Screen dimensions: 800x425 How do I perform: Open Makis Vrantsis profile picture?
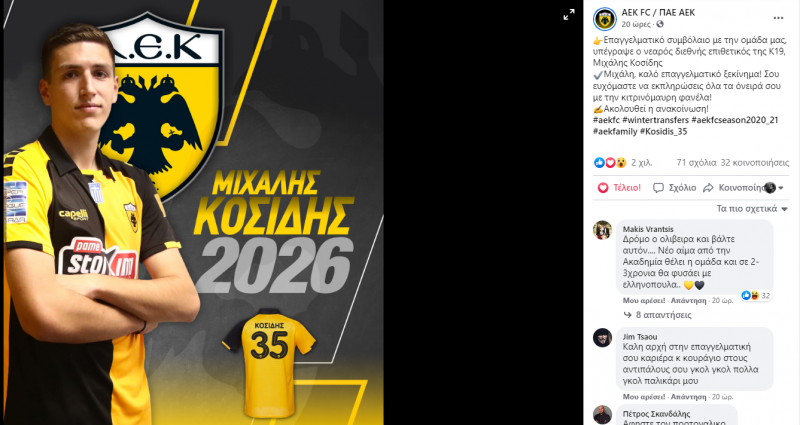pos(603,230)
